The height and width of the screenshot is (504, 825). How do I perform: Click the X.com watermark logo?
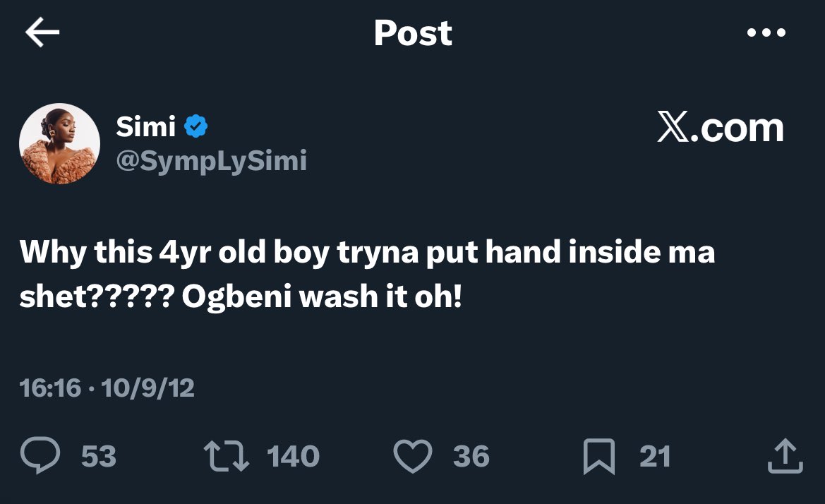click(x=720, y=128)
